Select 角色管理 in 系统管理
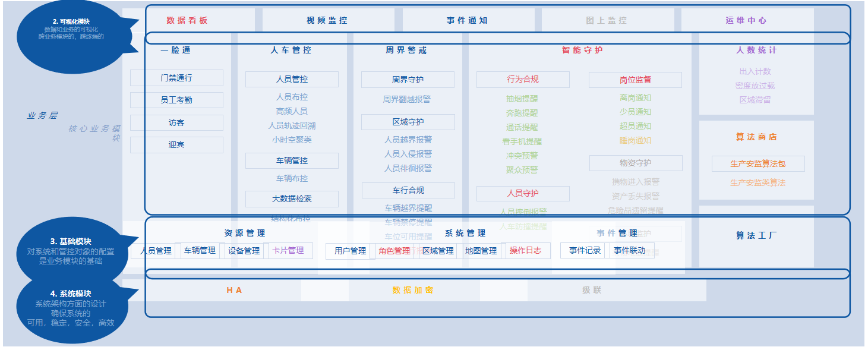Image resolution: width=868 pixels, height=350 pixels. coord(394,251)
